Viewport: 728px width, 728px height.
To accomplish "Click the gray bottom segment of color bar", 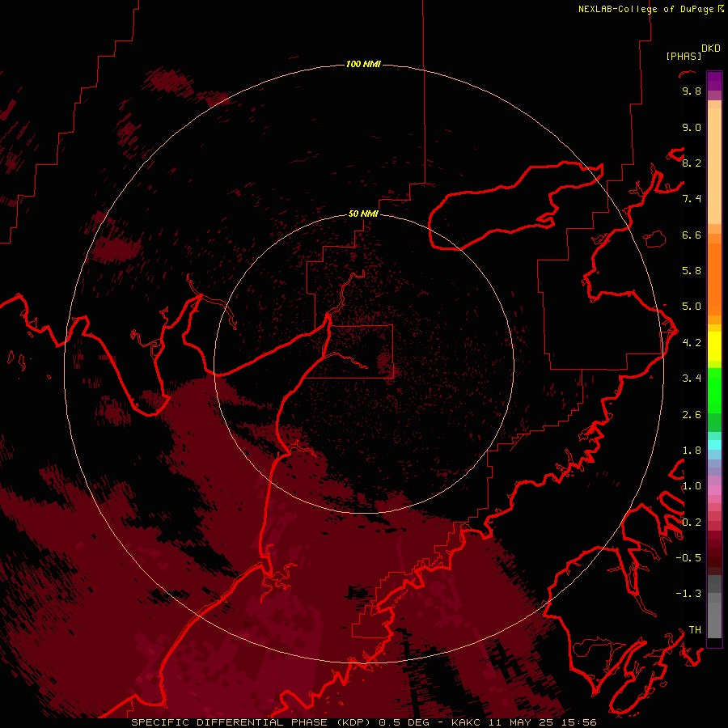I will click(x=714, y=620).
